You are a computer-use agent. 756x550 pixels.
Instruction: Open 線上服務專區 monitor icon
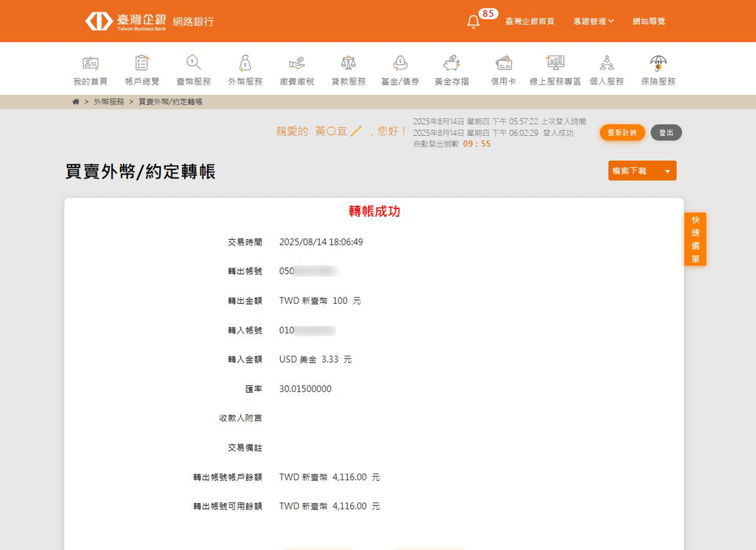[555, 63]
